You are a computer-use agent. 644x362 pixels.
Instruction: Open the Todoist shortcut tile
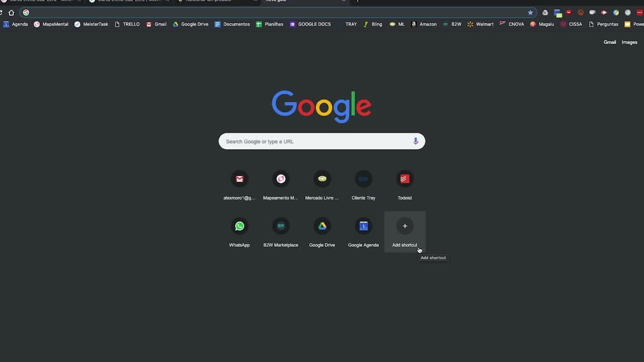[405, 184]
